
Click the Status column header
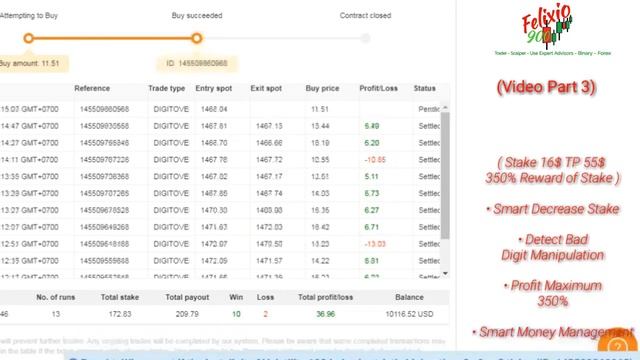[424, 89]
